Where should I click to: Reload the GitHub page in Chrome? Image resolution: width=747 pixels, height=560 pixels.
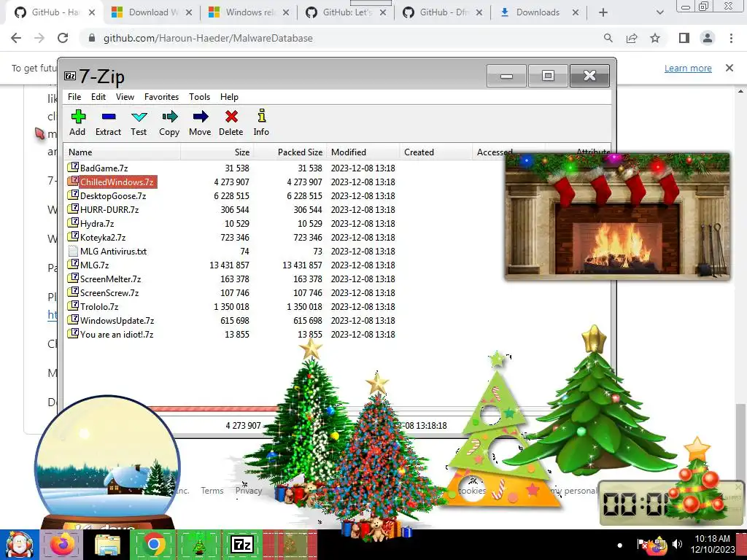(x=63, y=38)
